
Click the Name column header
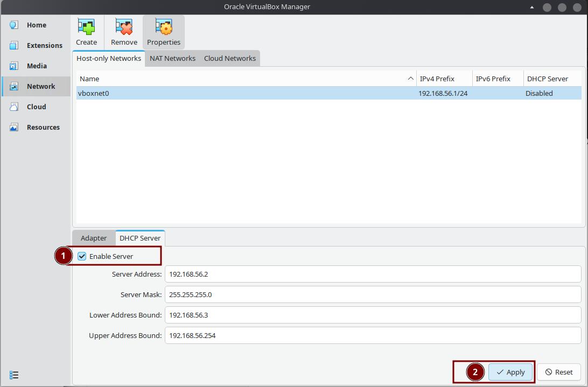(247, 79)
